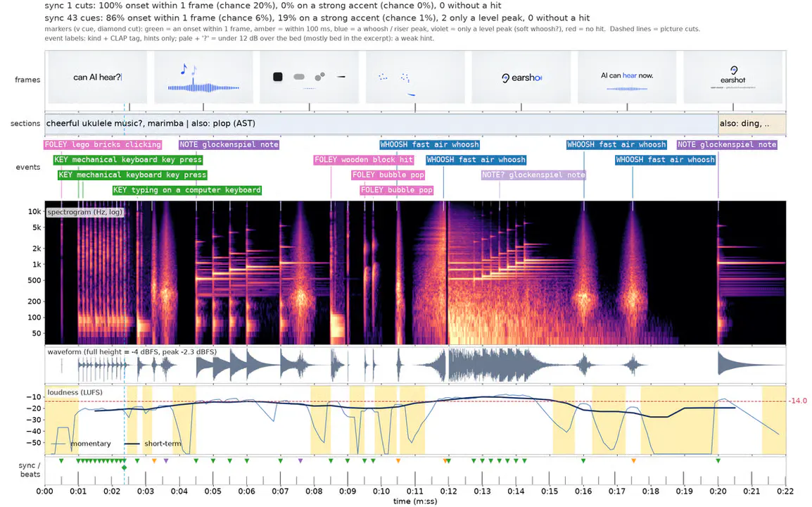Click the green sync marker at 0:16
This screenshot has height=507, width=812.
click(x=583, y=461)
